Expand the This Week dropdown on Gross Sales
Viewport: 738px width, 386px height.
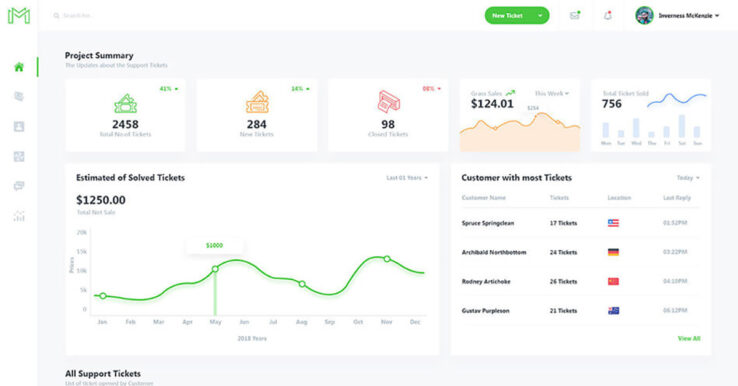pos(552,93)
